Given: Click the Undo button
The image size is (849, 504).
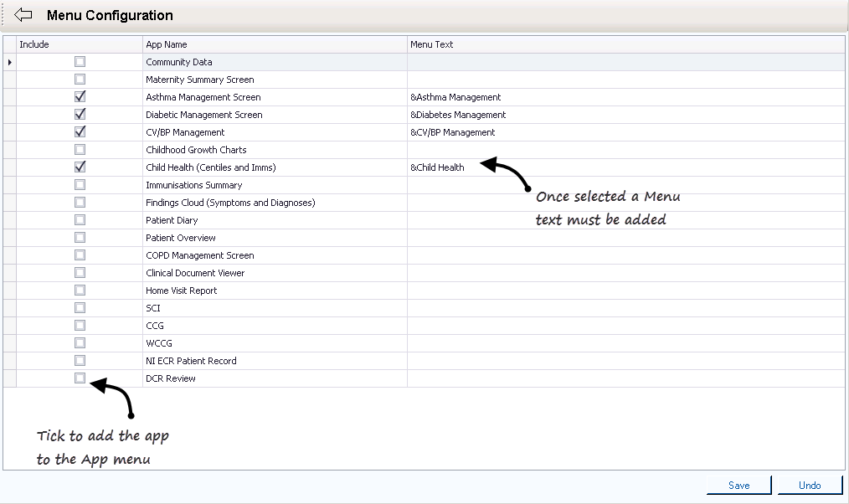Looking at the screenshot, I should tap(809, 485).
